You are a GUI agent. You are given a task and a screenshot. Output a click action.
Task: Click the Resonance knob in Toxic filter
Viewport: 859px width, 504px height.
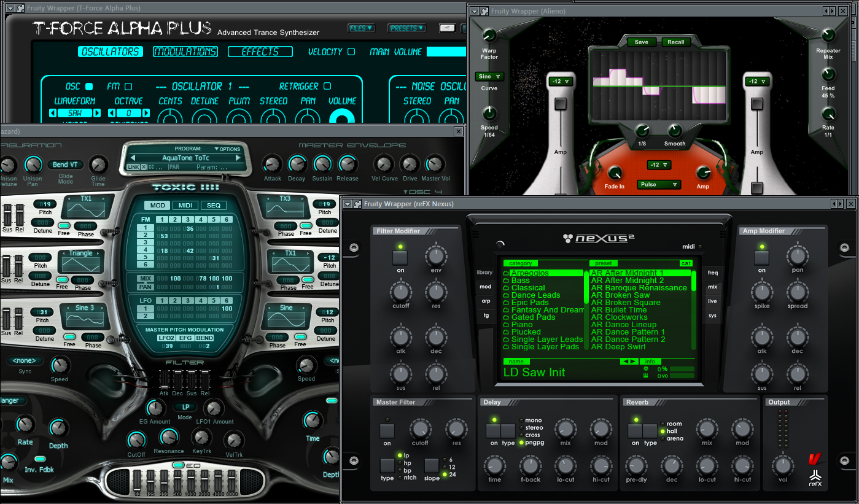click(x=169, y=438)
